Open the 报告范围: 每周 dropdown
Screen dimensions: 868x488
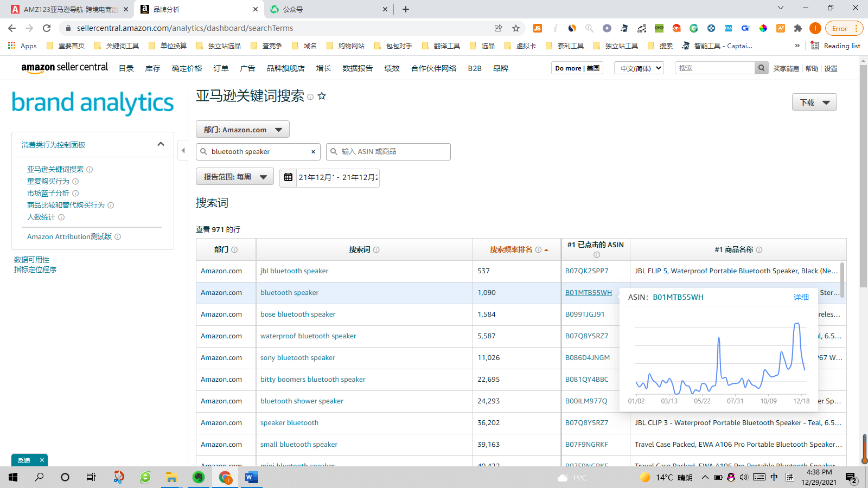tap(234, 176)
